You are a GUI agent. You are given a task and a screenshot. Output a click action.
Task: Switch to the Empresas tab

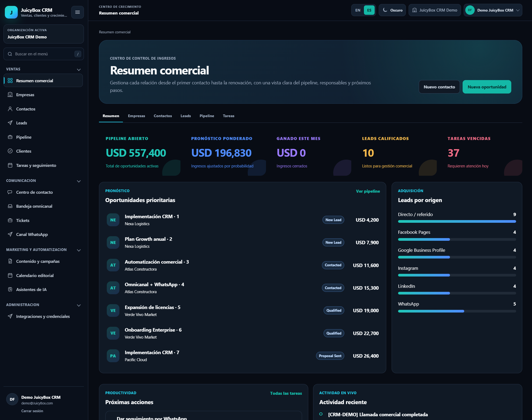136,116
